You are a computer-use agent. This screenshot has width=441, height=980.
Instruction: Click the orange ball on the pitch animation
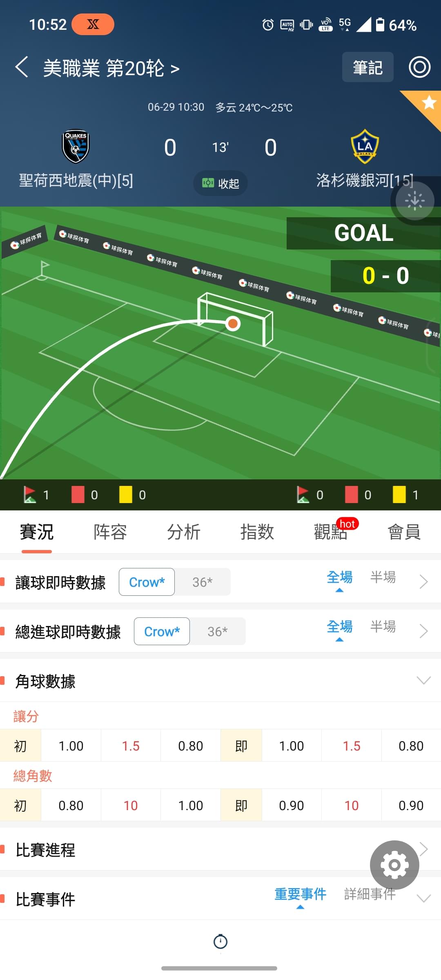click(233, 324)
